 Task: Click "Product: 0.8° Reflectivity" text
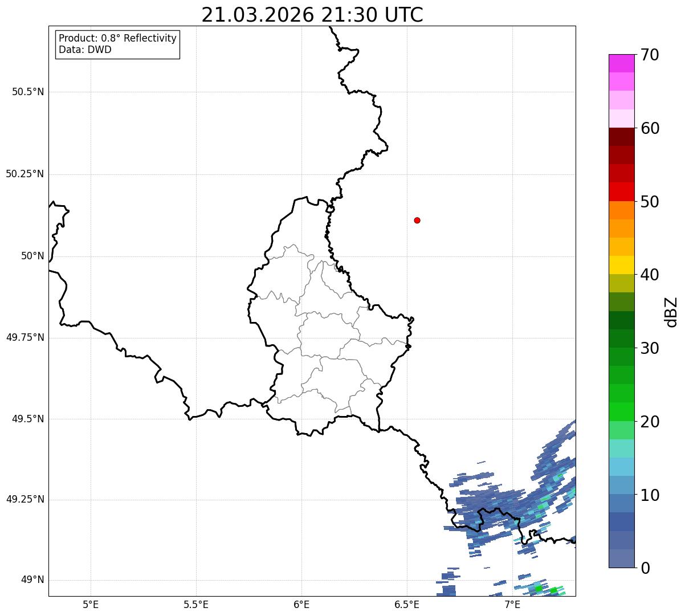pyautogui.click(x=118, y=39)
